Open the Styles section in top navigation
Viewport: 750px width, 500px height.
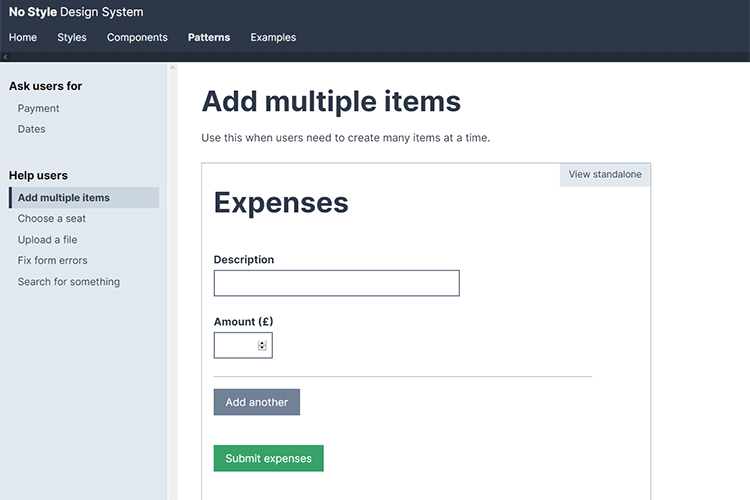click(x=72, y=38)
